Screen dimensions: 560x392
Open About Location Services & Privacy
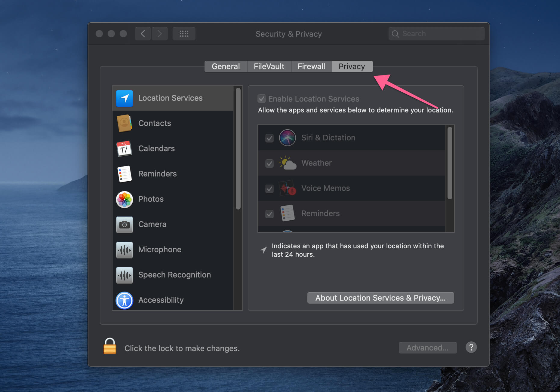pos(380,298)
